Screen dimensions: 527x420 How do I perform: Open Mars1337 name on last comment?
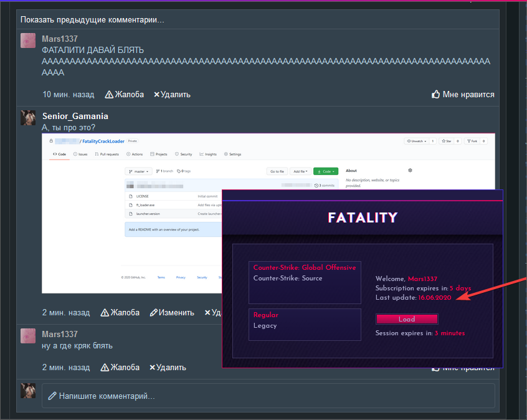tap(59, 334)
